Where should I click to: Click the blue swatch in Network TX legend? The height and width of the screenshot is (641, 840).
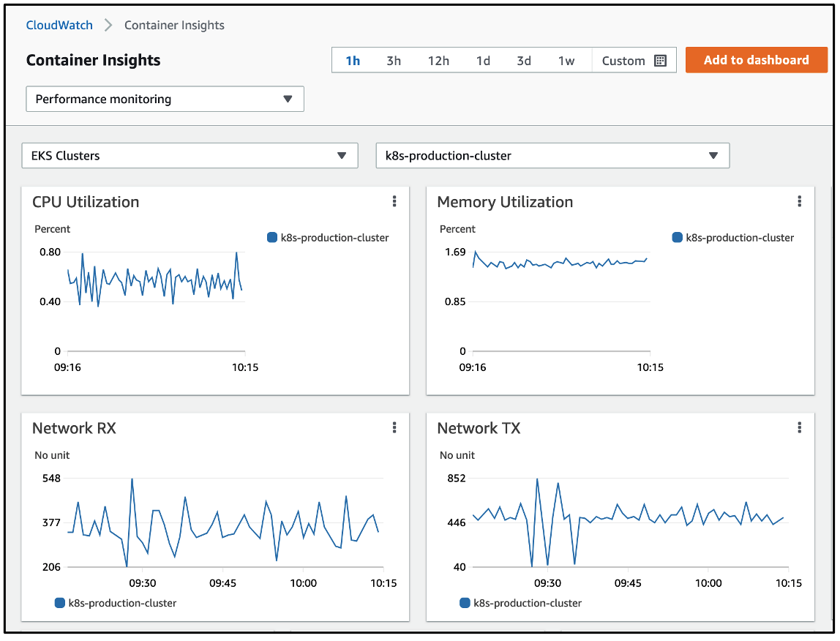(463, 603)
